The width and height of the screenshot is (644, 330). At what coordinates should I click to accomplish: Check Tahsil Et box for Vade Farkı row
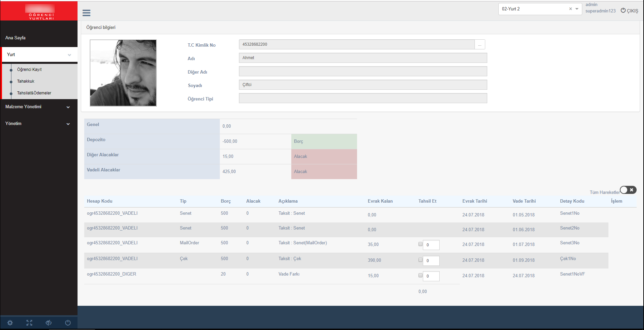(420, 275)
